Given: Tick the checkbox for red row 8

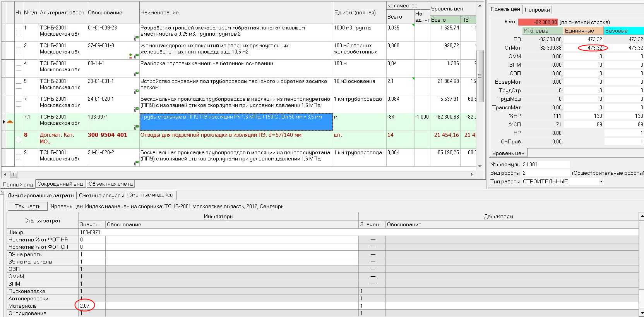Looking at the screenshot, I should tap(19, 140).
